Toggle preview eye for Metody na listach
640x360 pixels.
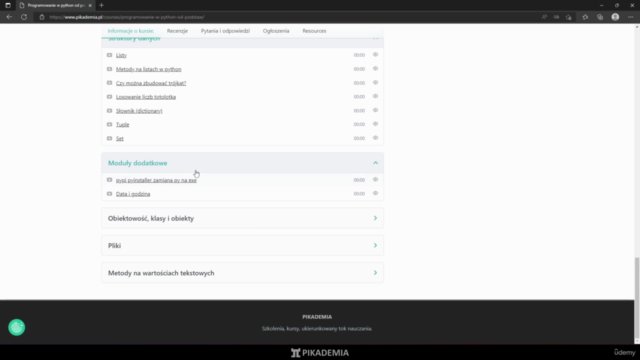point(375,69)
